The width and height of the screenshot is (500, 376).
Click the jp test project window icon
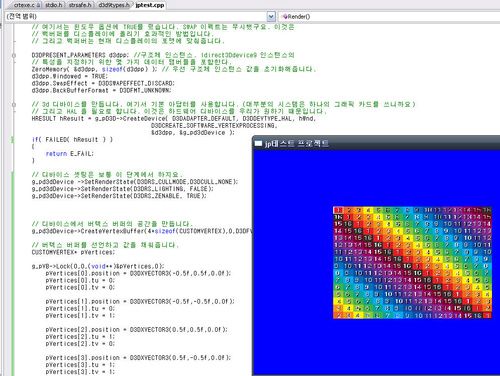point(258,143)
